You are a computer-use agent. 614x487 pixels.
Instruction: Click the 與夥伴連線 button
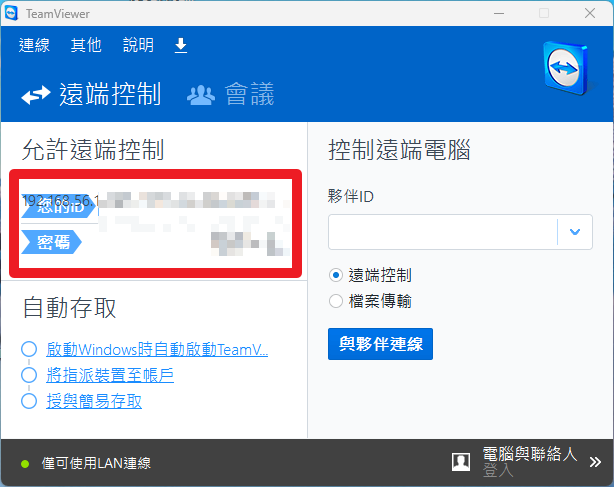tap(380, 345)
